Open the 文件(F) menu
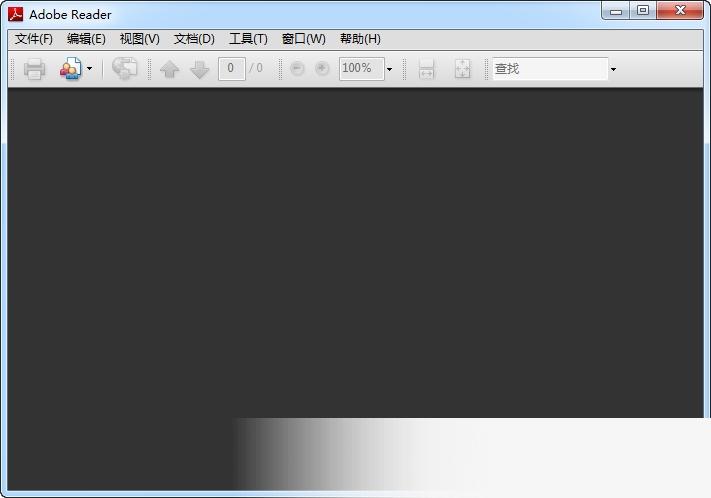Image resolution: width=711 pixels, height=498 pixels. [x=34, y=39]
